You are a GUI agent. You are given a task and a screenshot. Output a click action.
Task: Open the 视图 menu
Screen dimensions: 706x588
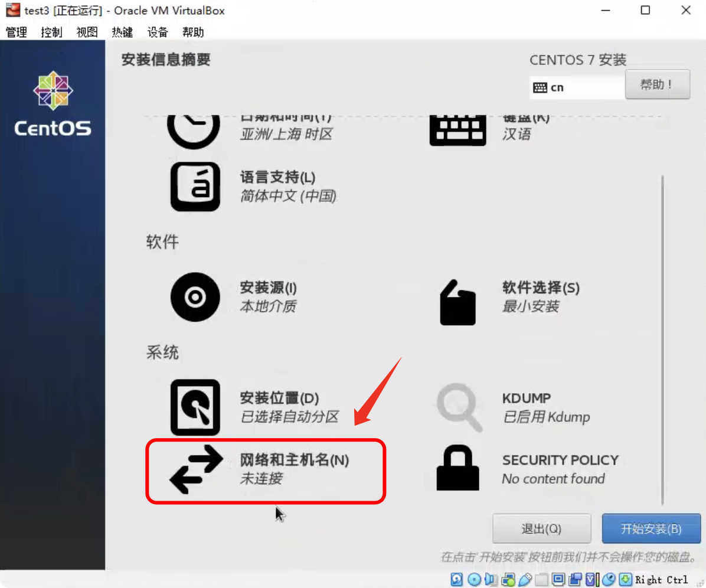click(87, 32)
